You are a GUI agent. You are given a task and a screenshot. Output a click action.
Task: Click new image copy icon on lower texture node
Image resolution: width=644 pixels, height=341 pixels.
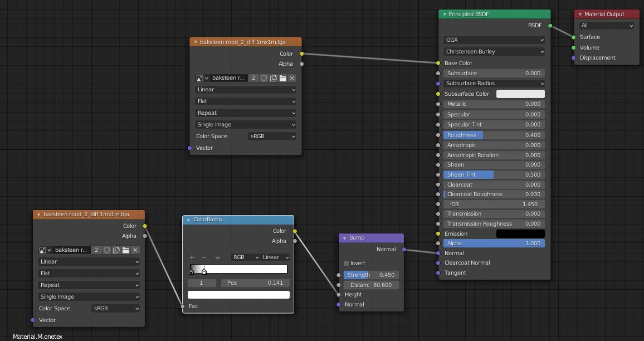pyautogui.click(x=116, y=250)
